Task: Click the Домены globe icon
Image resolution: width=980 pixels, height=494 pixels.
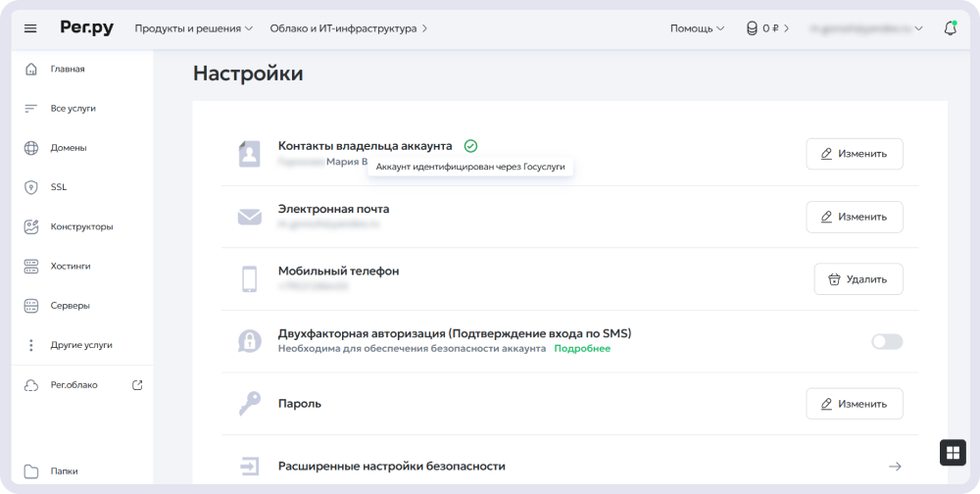Action: pyautogui.click(x=30, y=148)
